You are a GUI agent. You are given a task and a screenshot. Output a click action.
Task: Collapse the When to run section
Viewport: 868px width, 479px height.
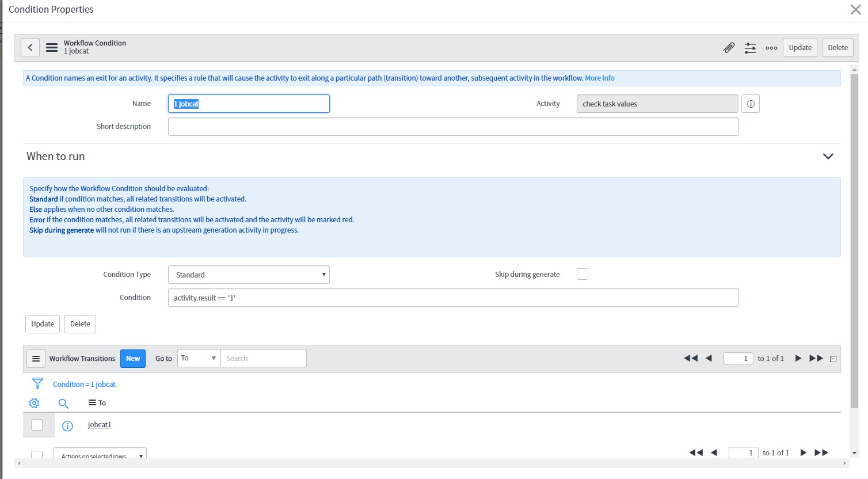828,156
